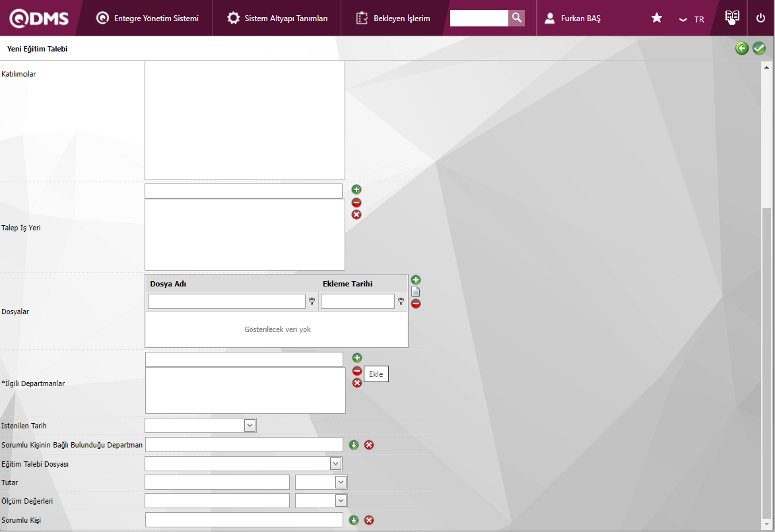Select a person for Sorumlu Kişi
This screenshot has width=775, height=532.
tap(354, 520)
